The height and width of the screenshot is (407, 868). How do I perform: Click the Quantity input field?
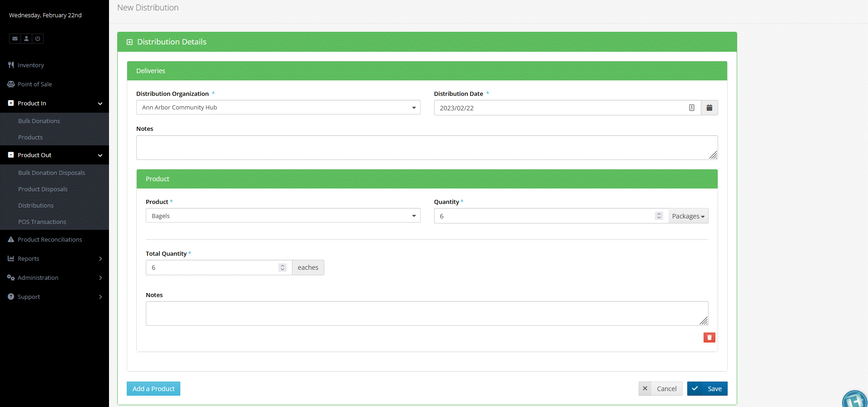[551, 216]
